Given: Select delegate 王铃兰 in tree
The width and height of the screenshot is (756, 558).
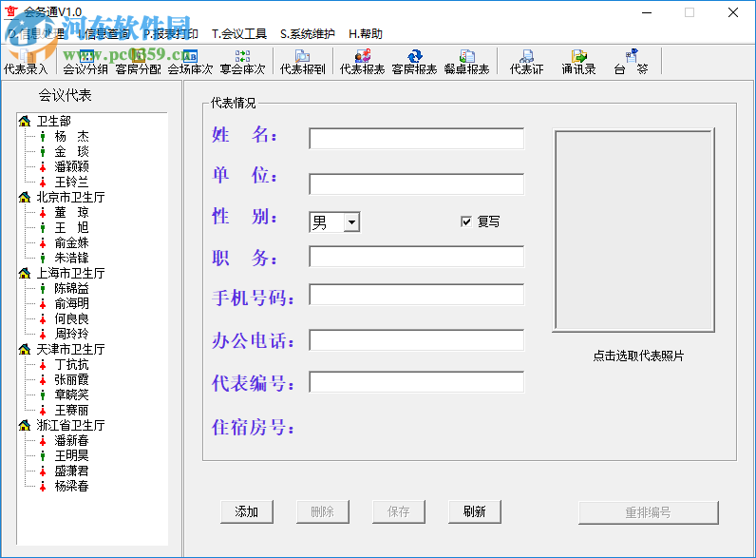Looking at the screenshot, I should (x=71, y=182).
